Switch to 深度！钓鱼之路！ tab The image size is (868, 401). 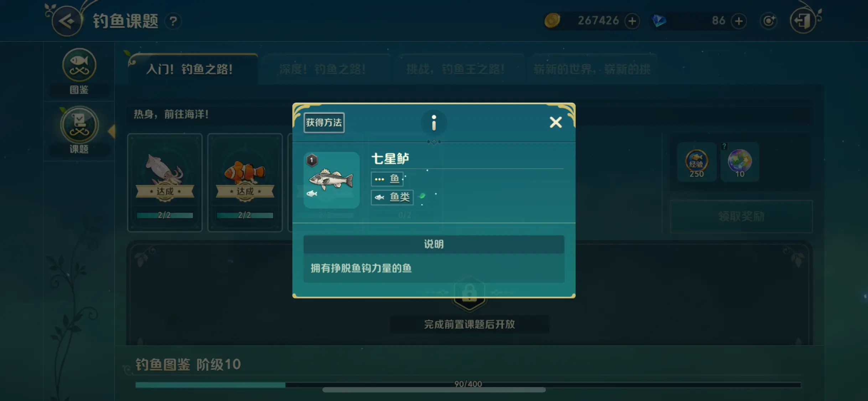(322, 69)
